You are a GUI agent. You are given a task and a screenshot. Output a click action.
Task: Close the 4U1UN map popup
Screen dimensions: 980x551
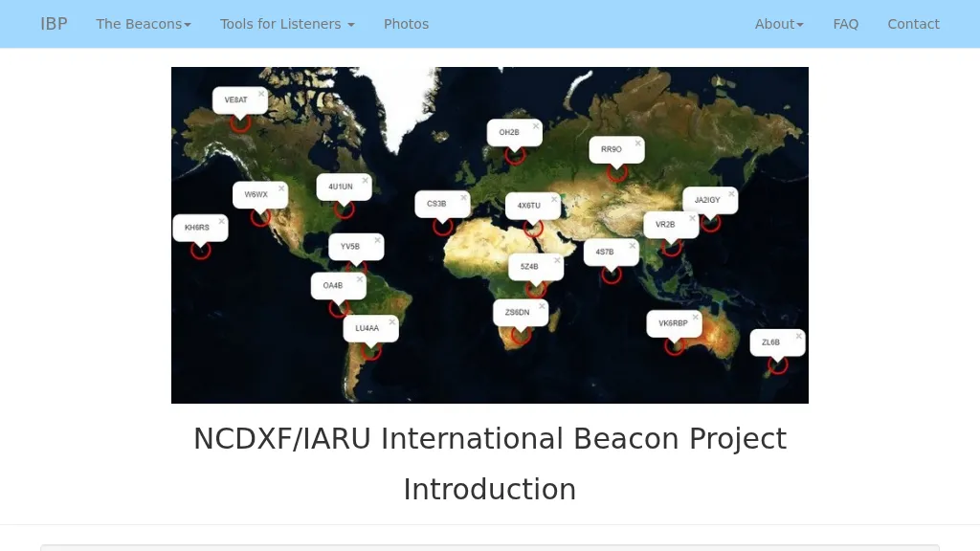[365, 181]
